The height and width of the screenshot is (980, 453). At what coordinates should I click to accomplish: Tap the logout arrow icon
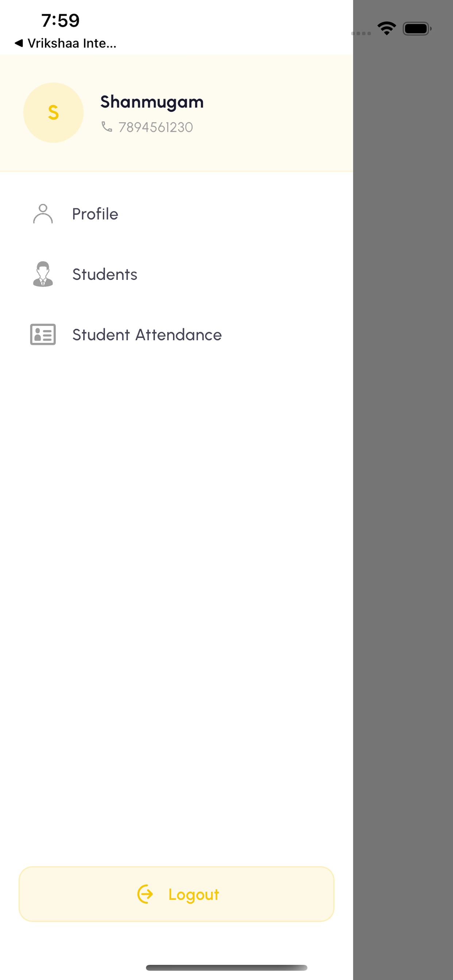[145, 894]
